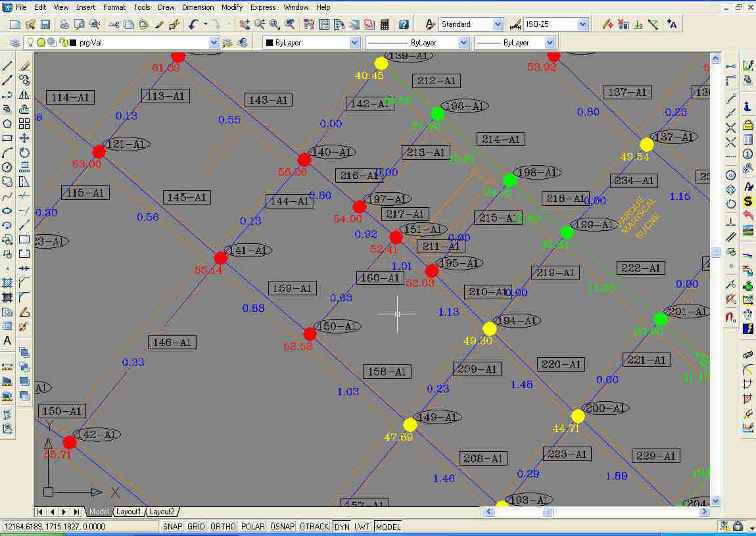Select the Multiline Text 'A' tool
The width and height of the screenshot is (756, 536).
(8, 341)
